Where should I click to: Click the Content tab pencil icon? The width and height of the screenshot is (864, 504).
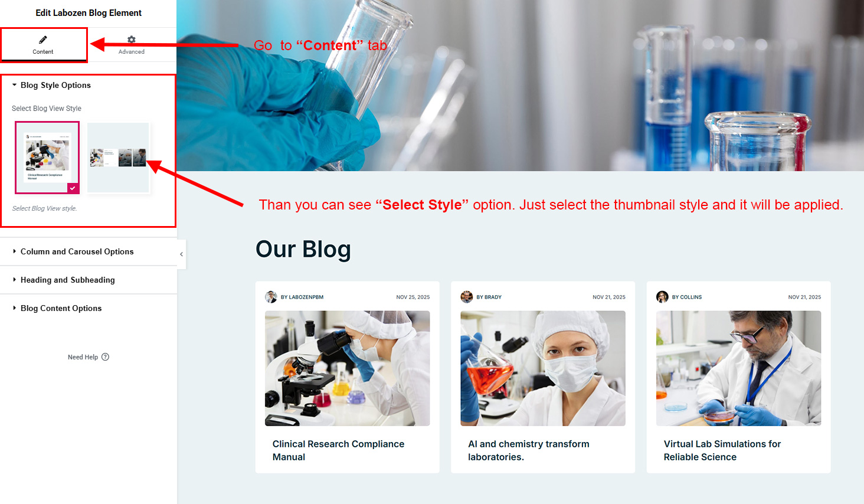pyautogui.click(x=43, y=40)
